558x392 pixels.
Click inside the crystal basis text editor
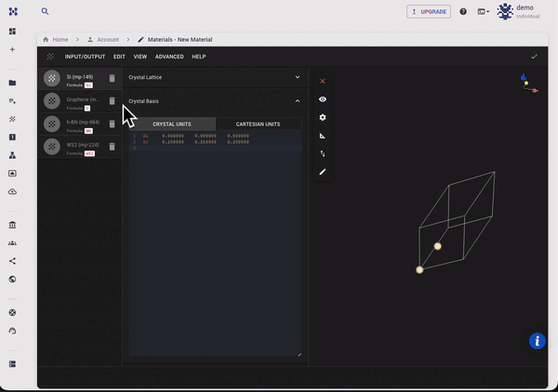pyautogui.click(x=216, y=244)
